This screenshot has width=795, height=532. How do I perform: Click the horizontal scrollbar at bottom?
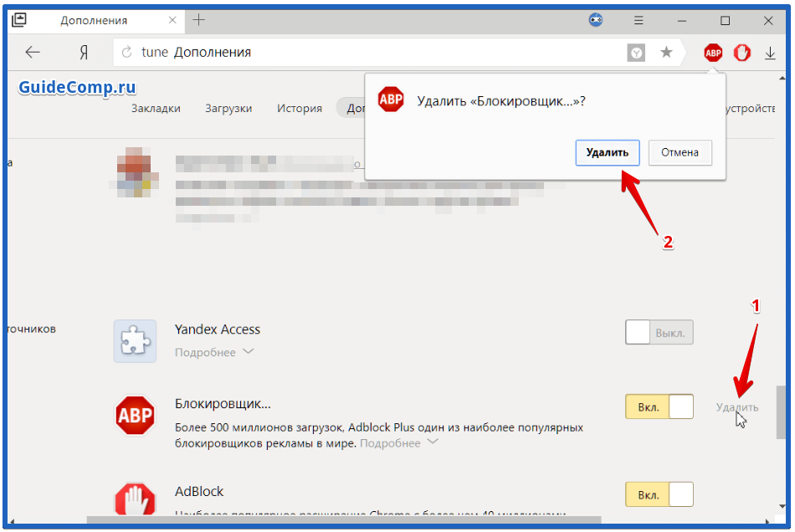[344, 519]
